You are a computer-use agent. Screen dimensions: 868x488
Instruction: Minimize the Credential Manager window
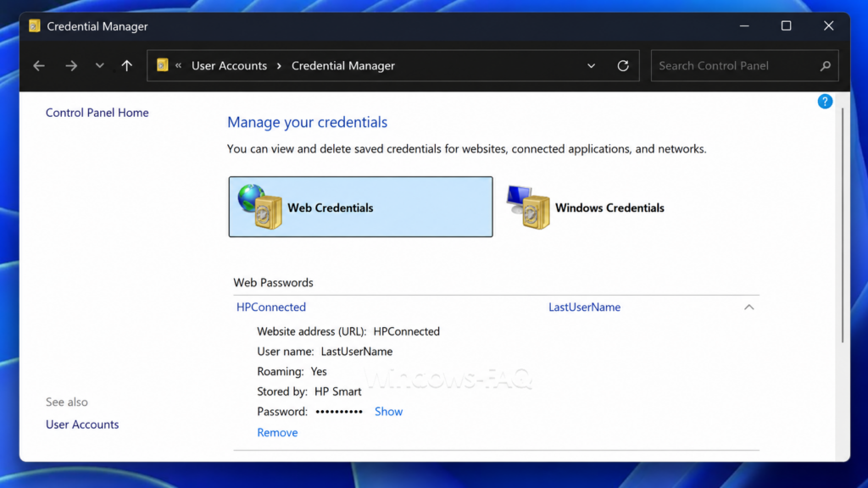[x=744, y=26]
